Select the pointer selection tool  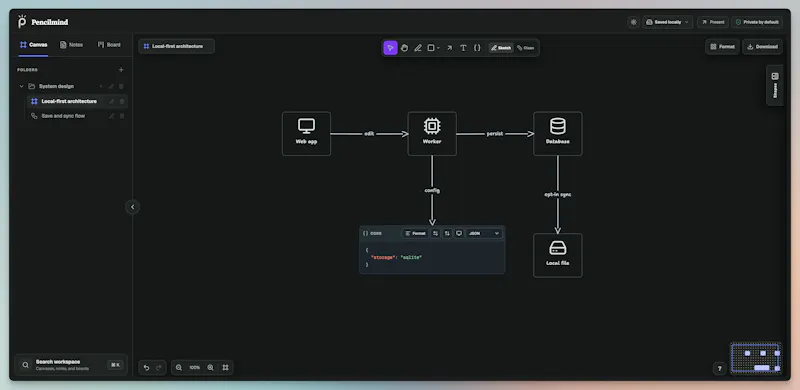(390, 47)
